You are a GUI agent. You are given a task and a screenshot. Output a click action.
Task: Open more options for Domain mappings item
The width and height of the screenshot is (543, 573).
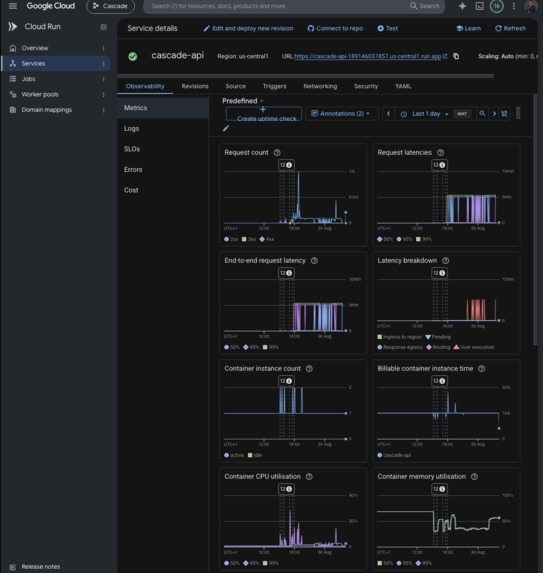[x=103, y=110]
